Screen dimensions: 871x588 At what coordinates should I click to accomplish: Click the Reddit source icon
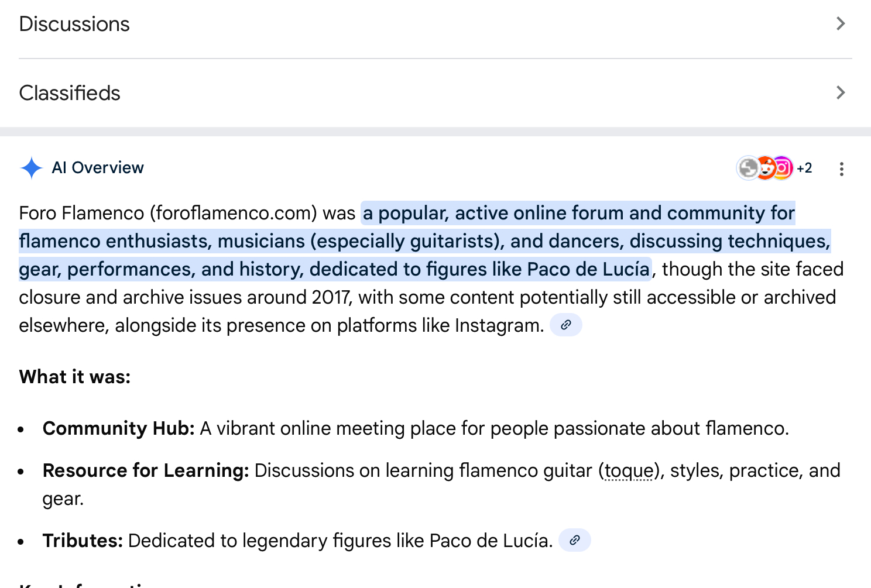point(765,168)
